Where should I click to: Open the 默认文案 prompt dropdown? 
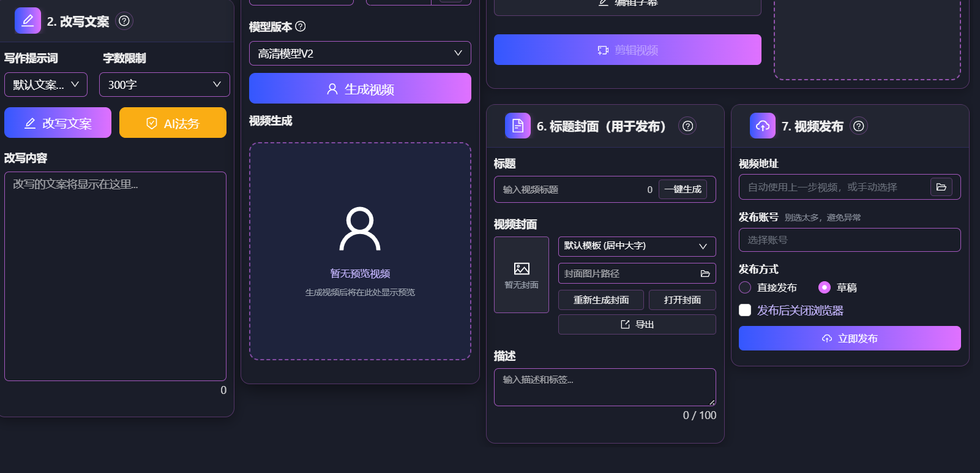46,85
